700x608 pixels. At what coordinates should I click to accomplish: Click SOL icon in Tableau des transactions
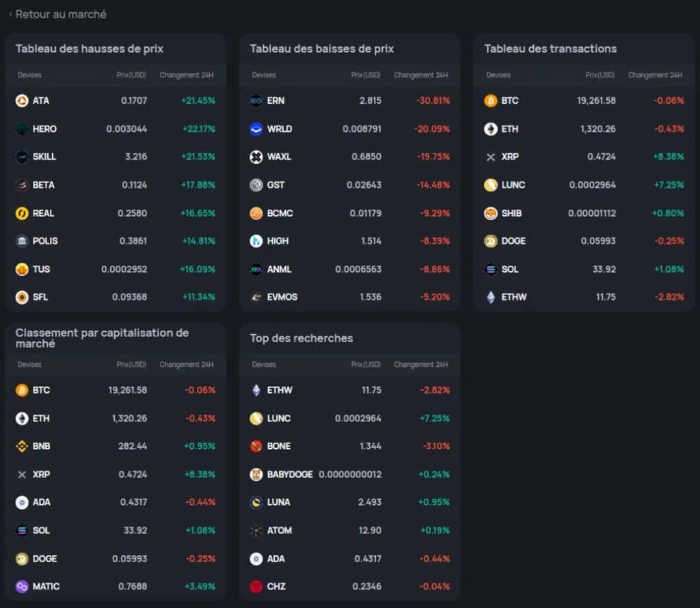(491, 269)
